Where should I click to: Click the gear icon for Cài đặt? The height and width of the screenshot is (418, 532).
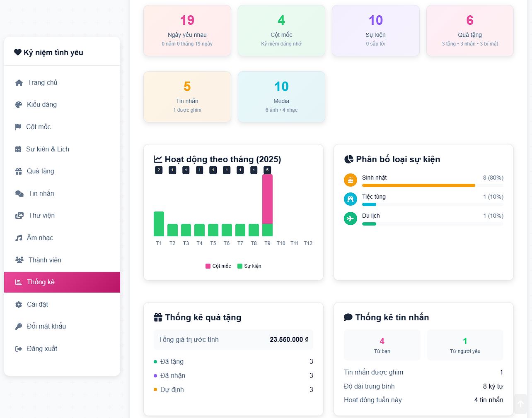pyautogui.click(x=19, y=305)
